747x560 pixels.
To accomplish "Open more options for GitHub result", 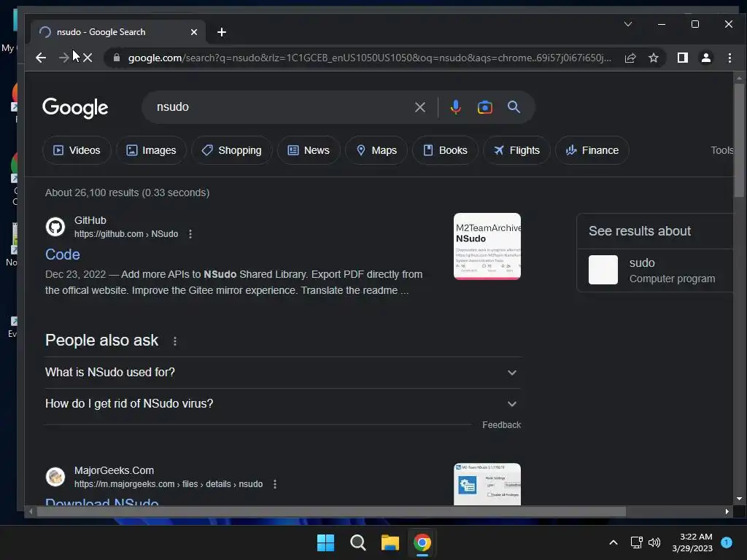I will 190,234.
